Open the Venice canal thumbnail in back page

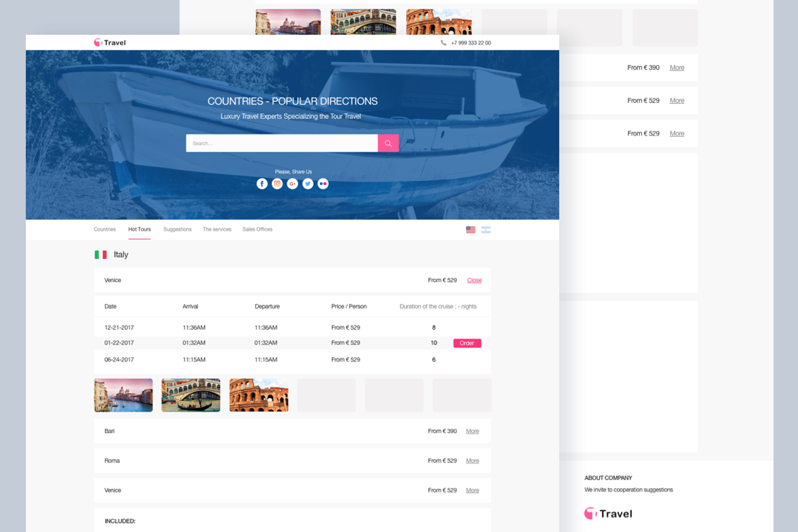(288, 22)
